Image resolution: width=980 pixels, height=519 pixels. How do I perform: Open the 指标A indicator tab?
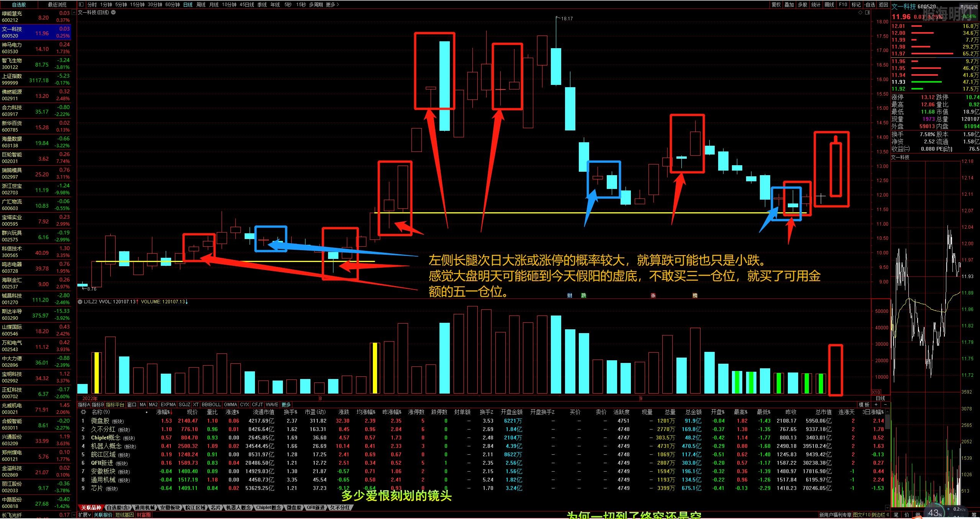coord(84,405)
